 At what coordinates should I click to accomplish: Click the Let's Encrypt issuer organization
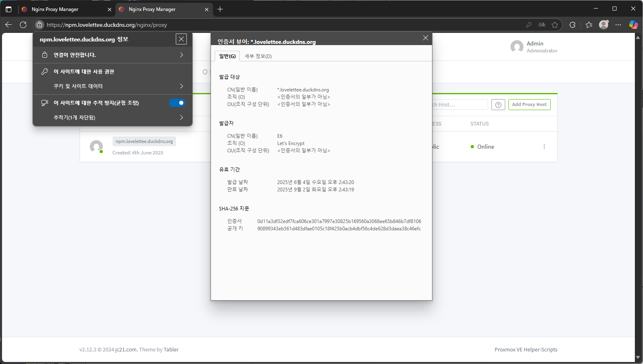pos(291,143)
